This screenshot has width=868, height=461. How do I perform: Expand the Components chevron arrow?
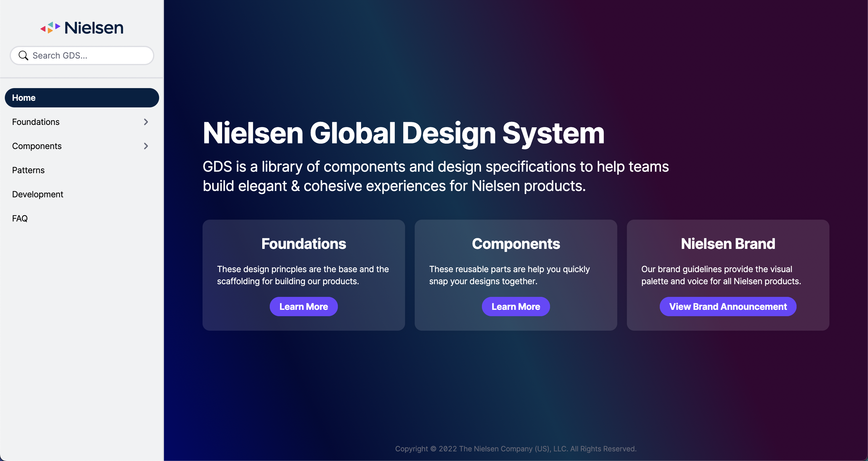point(146,146)
